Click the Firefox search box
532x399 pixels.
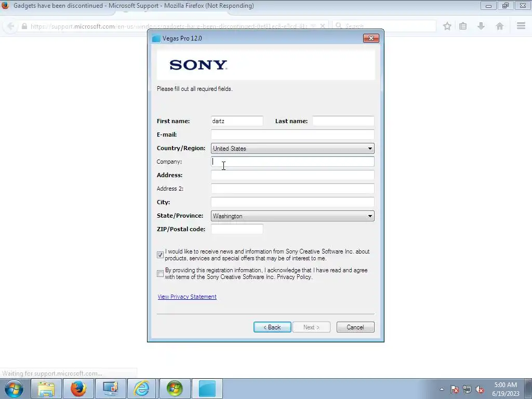pos(384,26)
